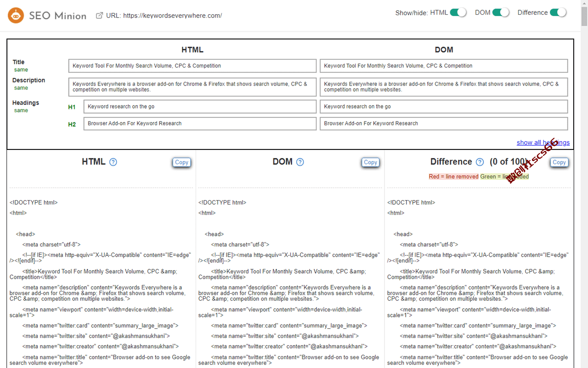Viewport: 588px width, 368px height.
Task: Click the page vertical scrollbar thumb
Action: tap(584, 17)
